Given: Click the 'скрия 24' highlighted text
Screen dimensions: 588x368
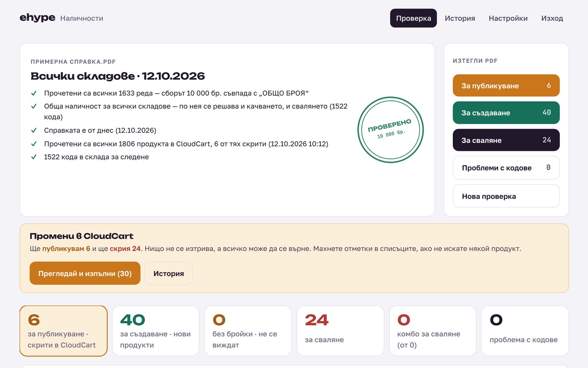Looking at the screenshot, I should click(x=125, y=248).
